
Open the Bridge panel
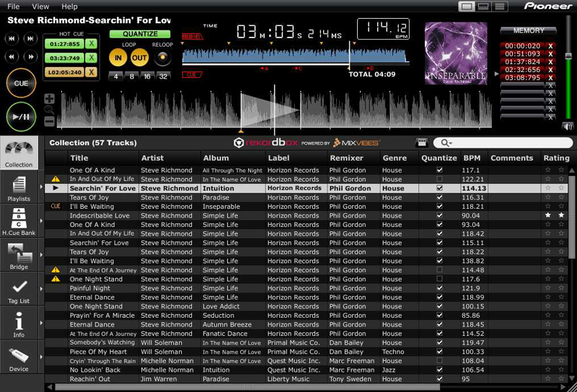coord(19,255)
